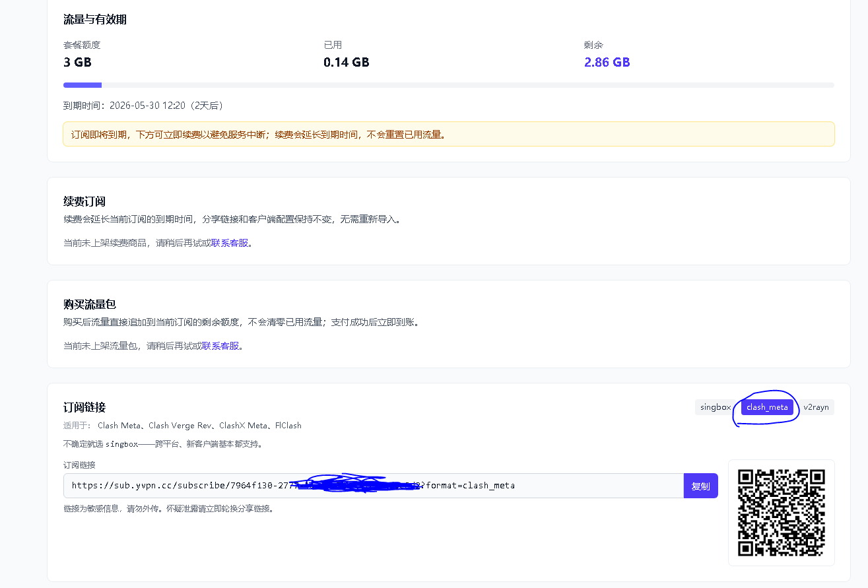Click the 2.86 GB remaining value

click(607, 63)
